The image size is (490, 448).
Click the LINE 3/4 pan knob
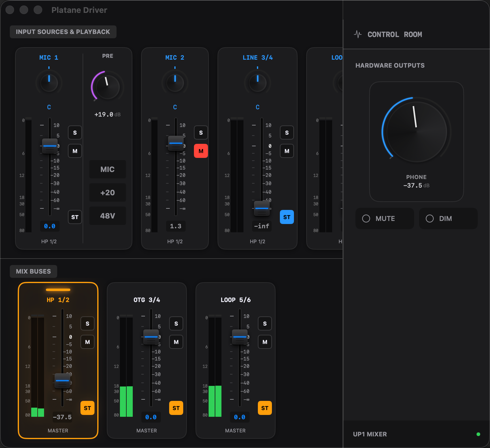pyautogui.click(x=258, y=83)
